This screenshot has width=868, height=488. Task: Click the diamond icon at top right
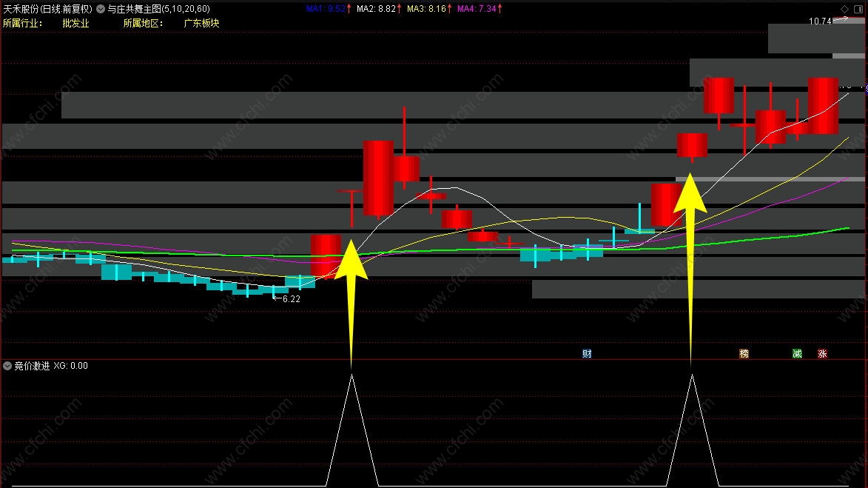click(x=845, y=9)
